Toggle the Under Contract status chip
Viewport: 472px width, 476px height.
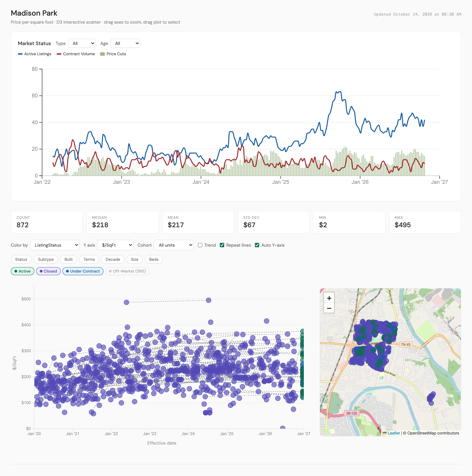click(83, 271)
